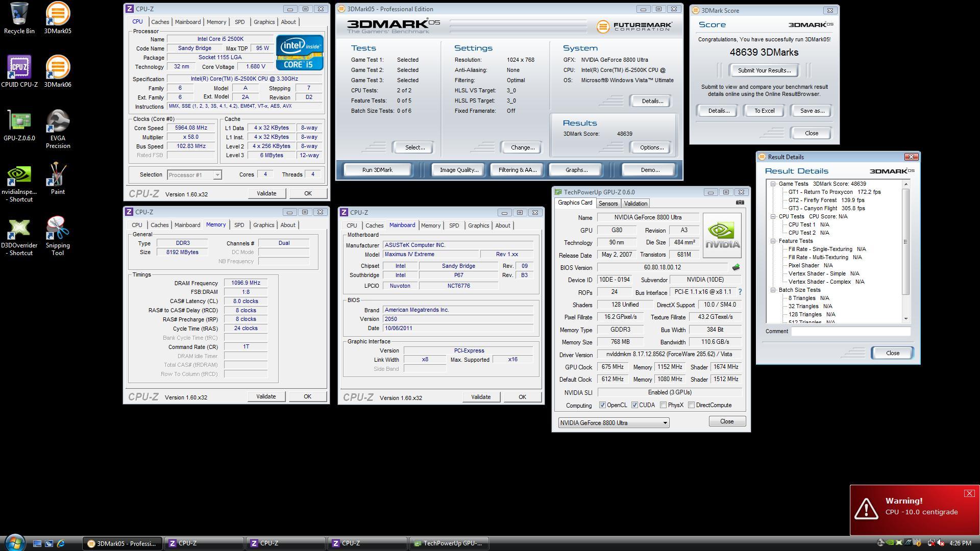Click Validate in top CPU-Z window
The image size is (980, 551).
tap(266, 193)
